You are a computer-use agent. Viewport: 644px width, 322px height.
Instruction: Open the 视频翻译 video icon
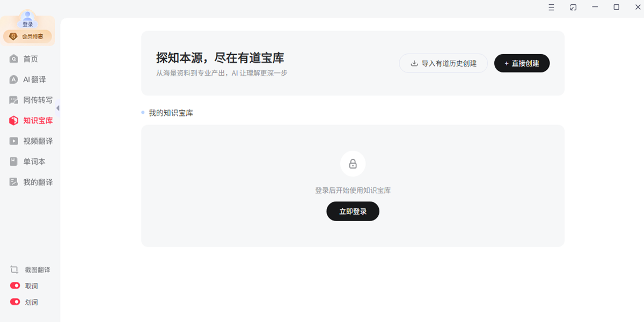pos(14,141)
